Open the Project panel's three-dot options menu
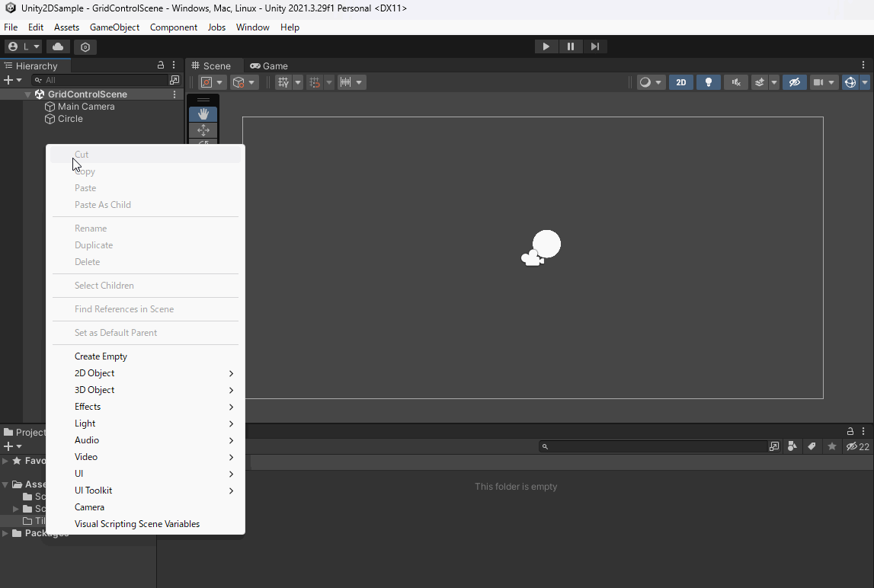 click(x=863, y=431)
